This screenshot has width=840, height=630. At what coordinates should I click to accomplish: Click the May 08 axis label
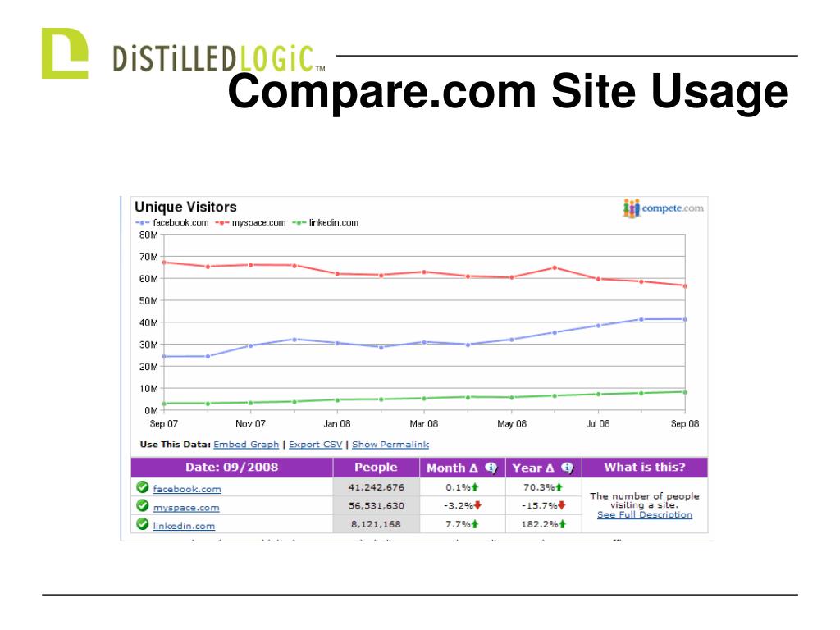[x=512, y=424]
